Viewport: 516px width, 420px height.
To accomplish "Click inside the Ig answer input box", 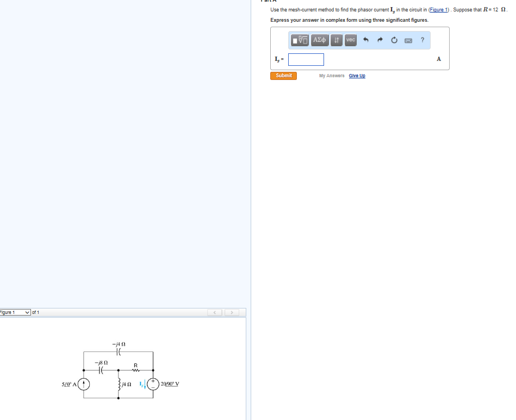I will coord(306,60).
